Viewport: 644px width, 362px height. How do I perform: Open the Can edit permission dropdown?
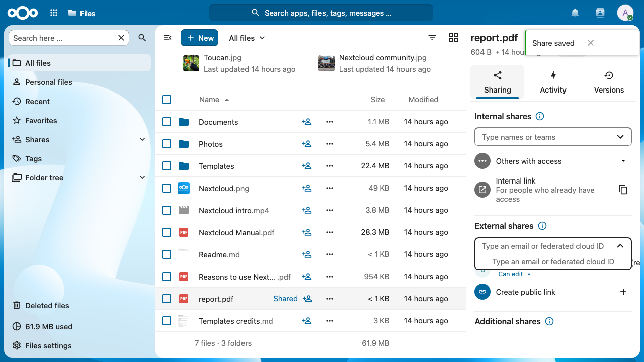pos(515,274)
